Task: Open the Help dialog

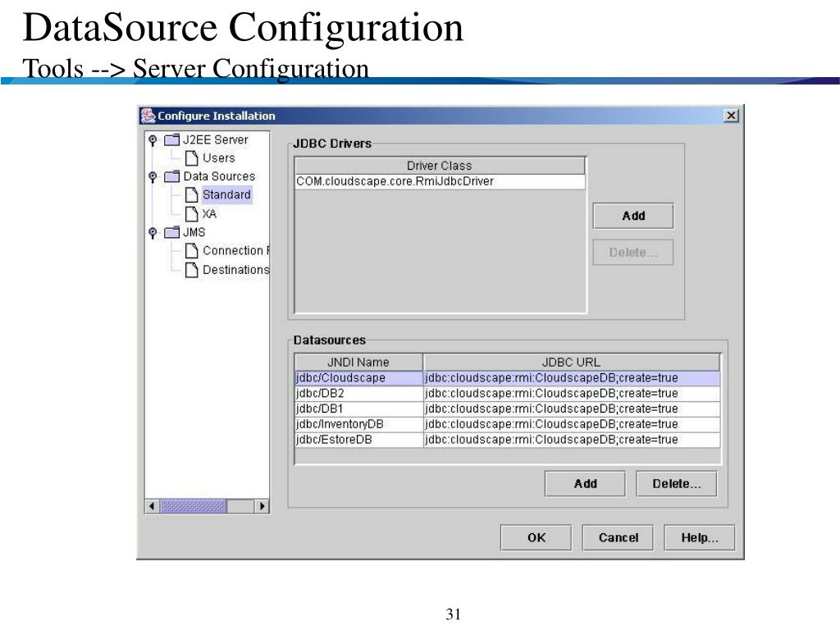Action: point(699,538)
